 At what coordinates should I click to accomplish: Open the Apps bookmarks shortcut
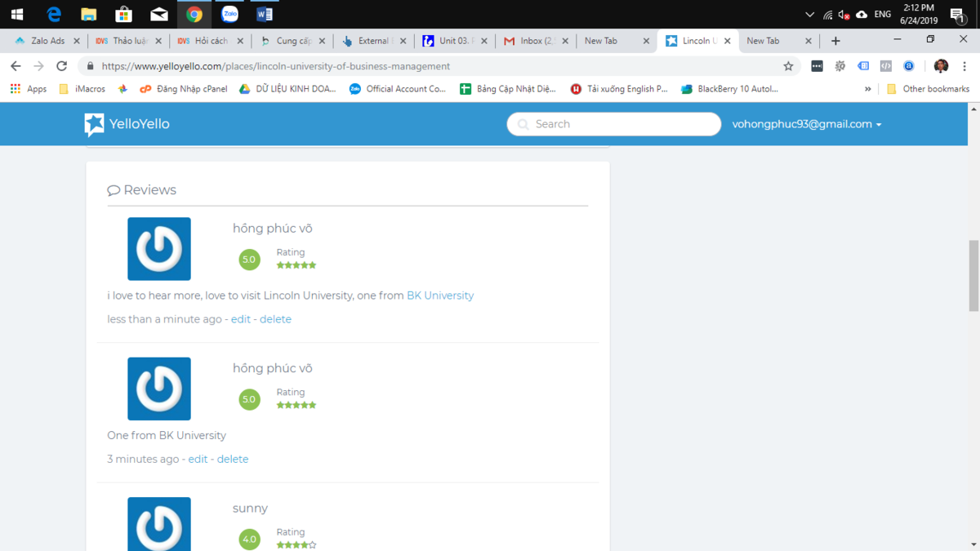point(29,89)
